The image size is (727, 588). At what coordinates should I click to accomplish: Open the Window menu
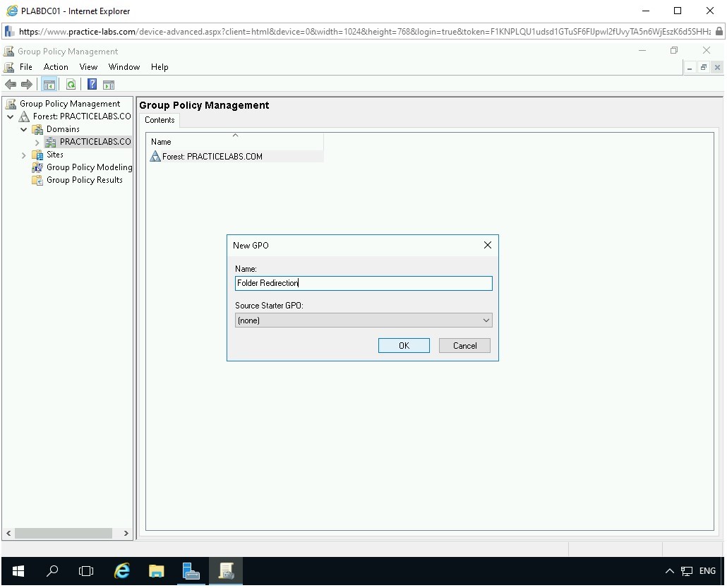(124, 67)
